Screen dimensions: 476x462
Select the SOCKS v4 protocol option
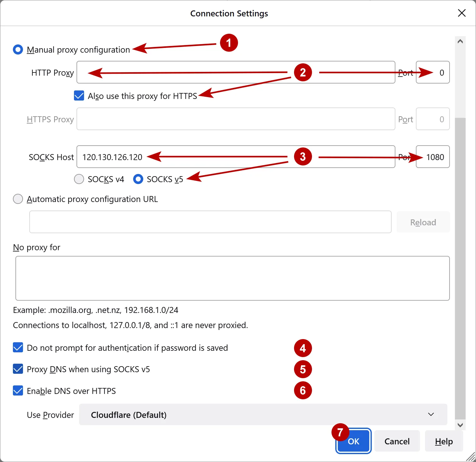[x=79, y=179]
